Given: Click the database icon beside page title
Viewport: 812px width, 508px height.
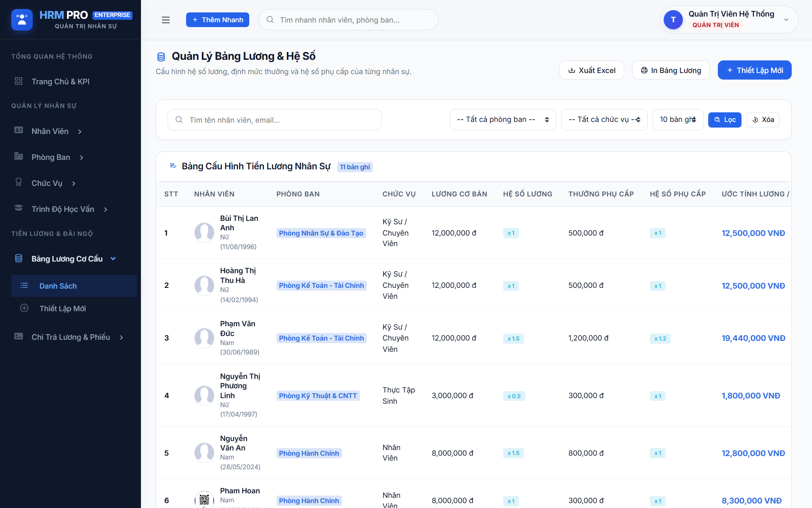Looking at the screenshot, I should point(161,57).
